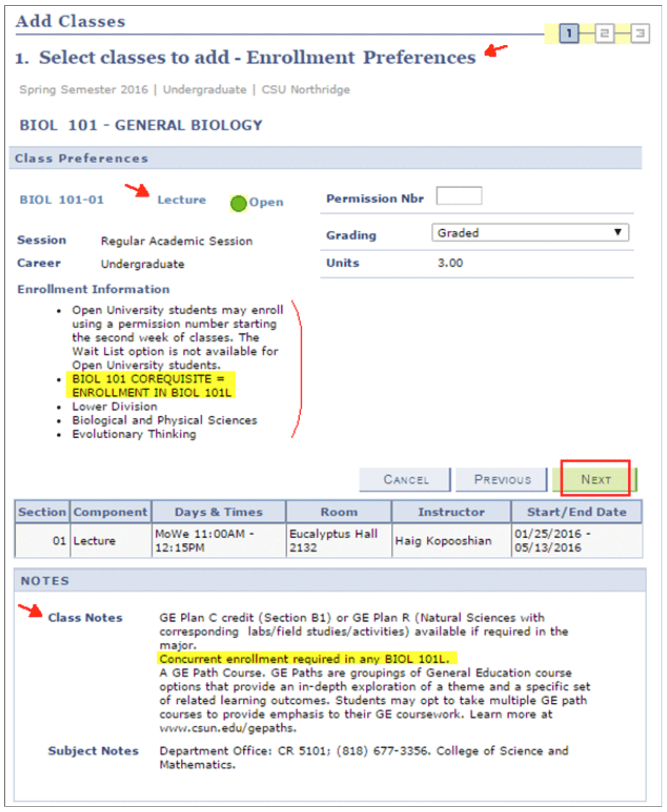Click the Units value 3.00
The height and width of the screenshot is (812, 667).
point(450,263)
